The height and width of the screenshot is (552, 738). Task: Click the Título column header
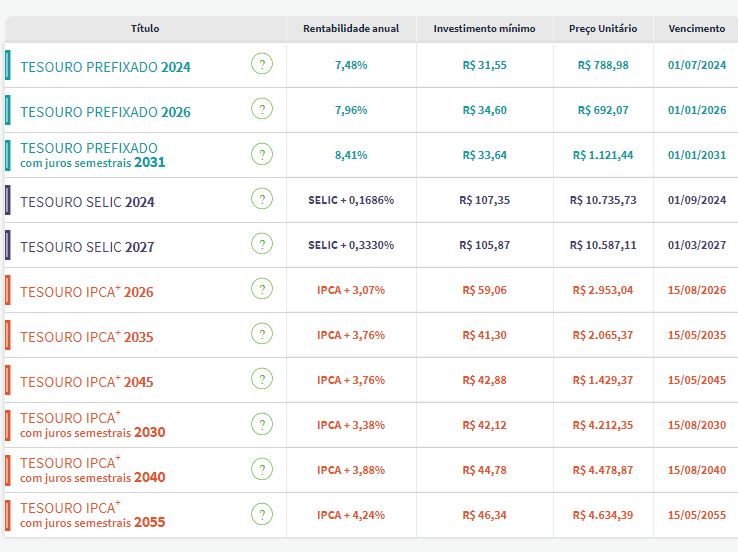coord(145,29)
